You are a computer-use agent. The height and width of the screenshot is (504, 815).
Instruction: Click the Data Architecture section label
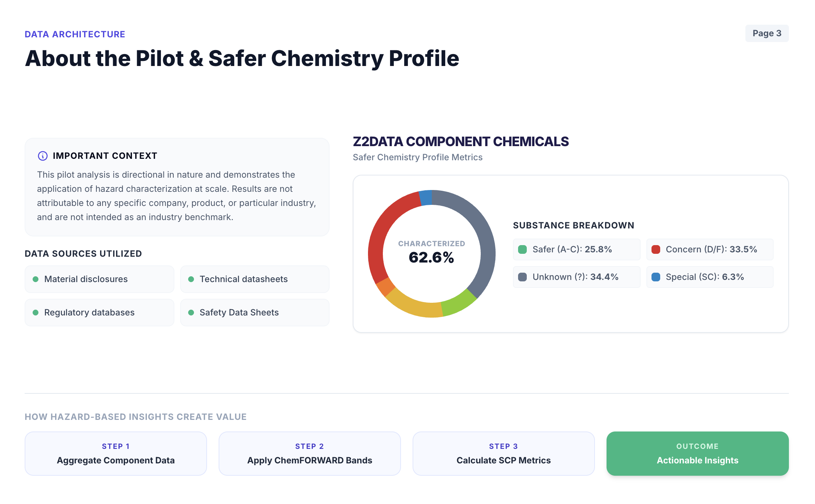point(75,34)
